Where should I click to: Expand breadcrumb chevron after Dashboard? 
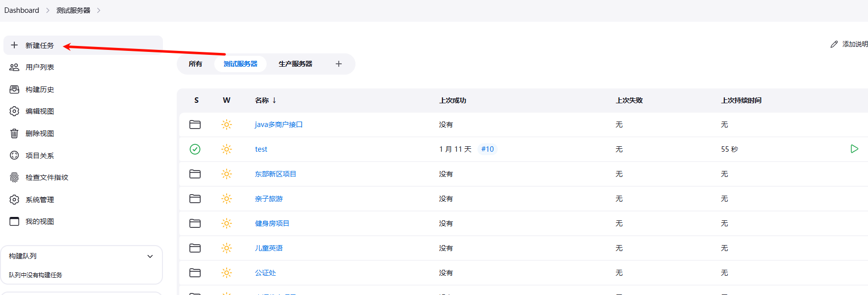[48, 10]
